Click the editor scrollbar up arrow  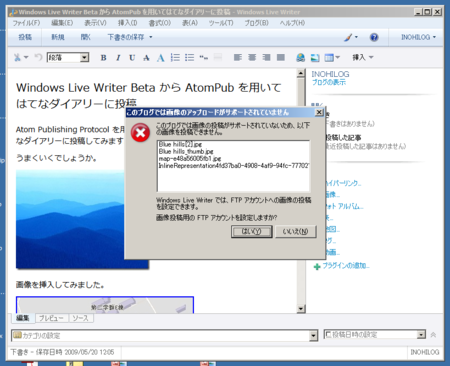[301, 73]
